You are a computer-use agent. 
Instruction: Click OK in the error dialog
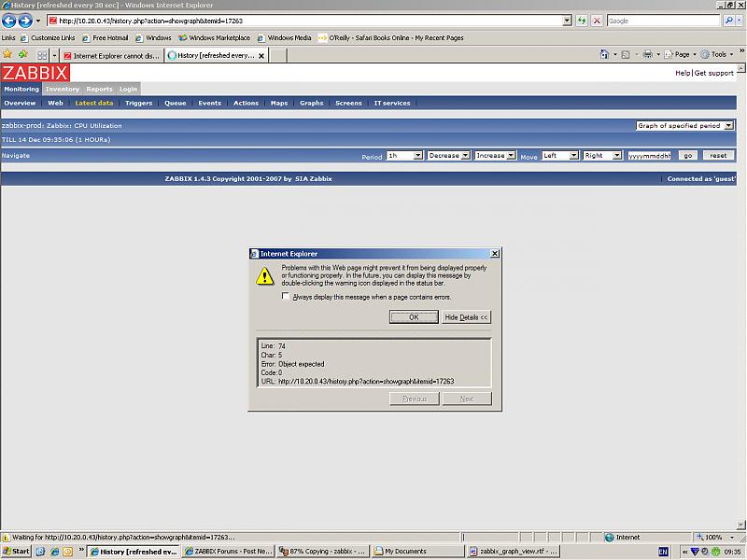tap(414, 317)
